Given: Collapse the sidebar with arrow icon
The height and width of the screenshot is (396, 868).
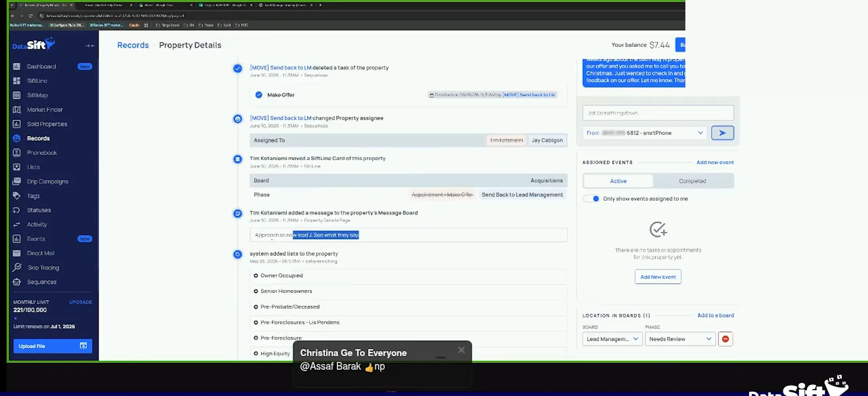Looking at the screenshot, I should pyautogui.click(x=90, y=46).
